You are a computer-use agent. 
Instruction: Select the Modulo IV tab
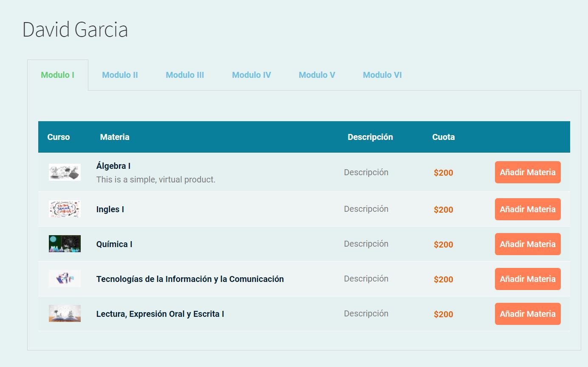251,75
